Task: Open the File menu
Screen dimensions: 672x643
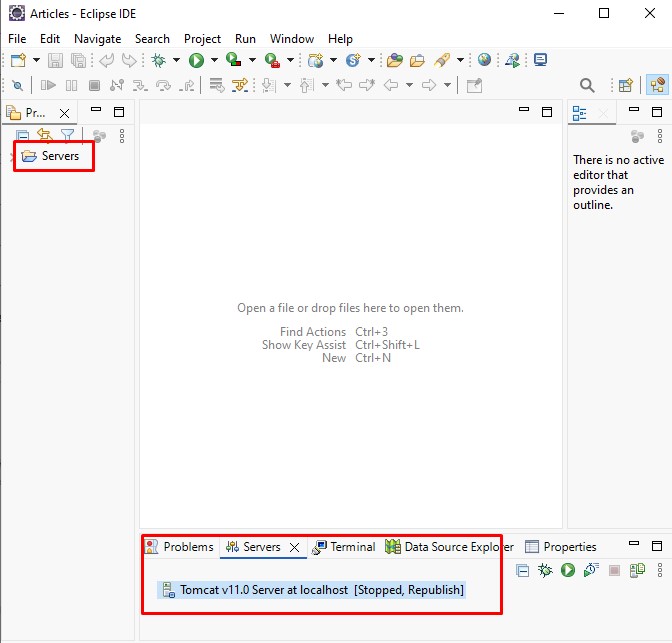Action: tap(17, 39)
